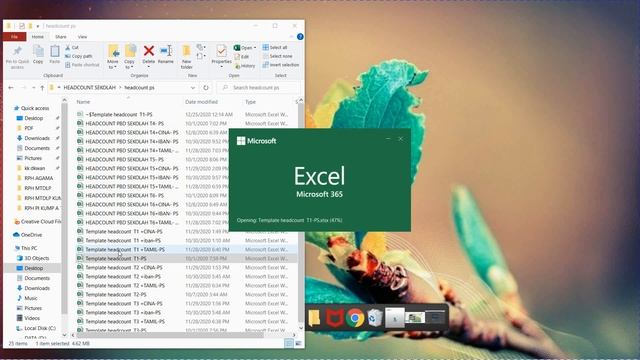The height and width of the screenshot is (360, 640).
Task: Click Select none in ribbon
Action: pyautogui.click(x=278, y=56)
